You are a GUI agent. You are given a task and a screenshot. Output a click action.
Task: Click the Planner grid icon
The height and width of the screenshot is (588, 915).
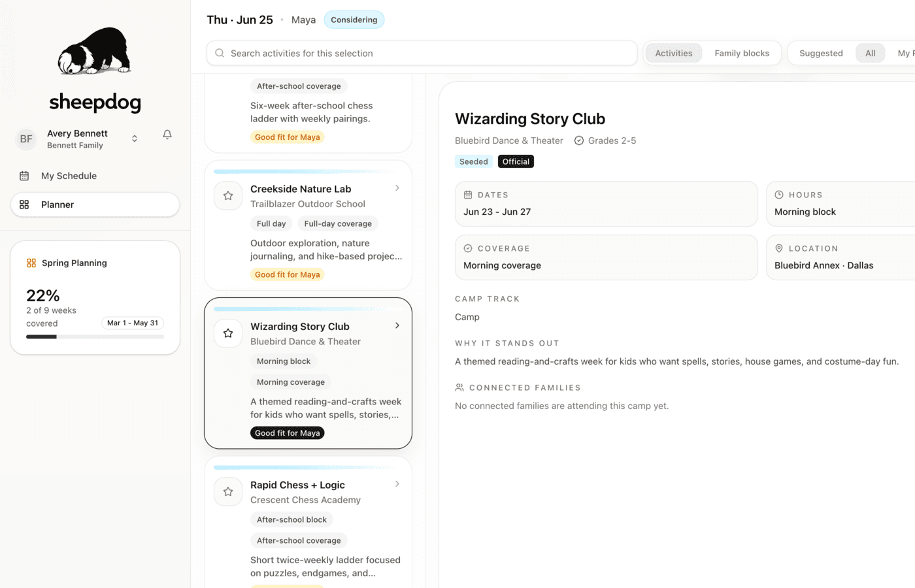click(x=24, y=204)
